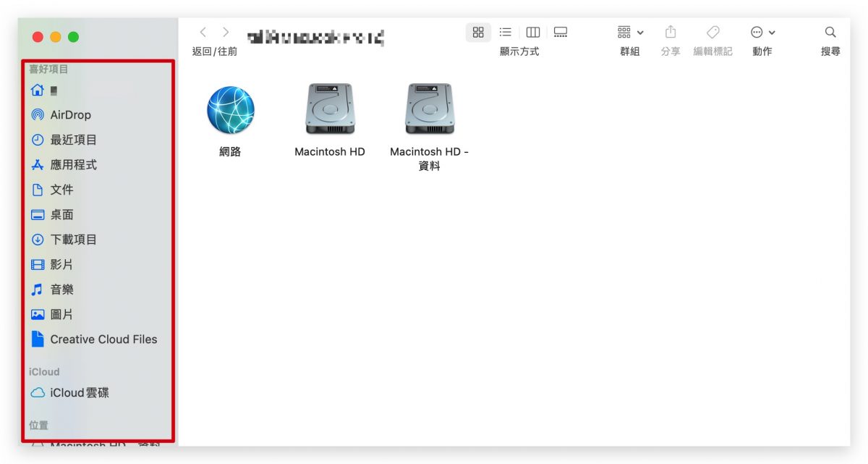Click the 群組 toolbar label
868x464 pixels.
(x=630, y=51)
